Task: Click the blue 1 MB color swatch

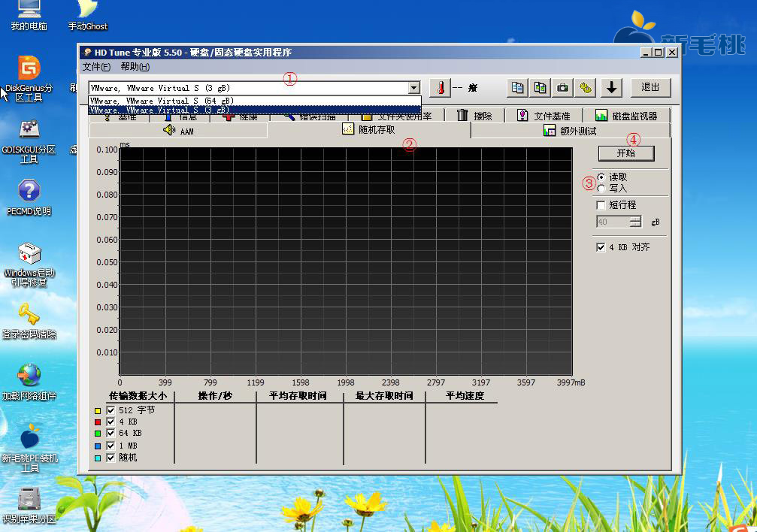Action: coord(98,446)
